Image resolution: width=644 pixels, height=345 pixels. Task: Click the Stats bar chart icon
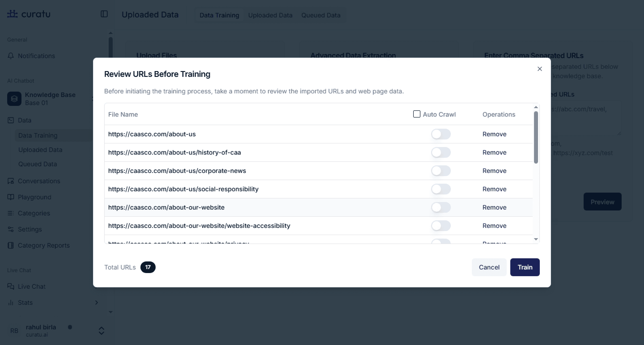coord(11,303)
